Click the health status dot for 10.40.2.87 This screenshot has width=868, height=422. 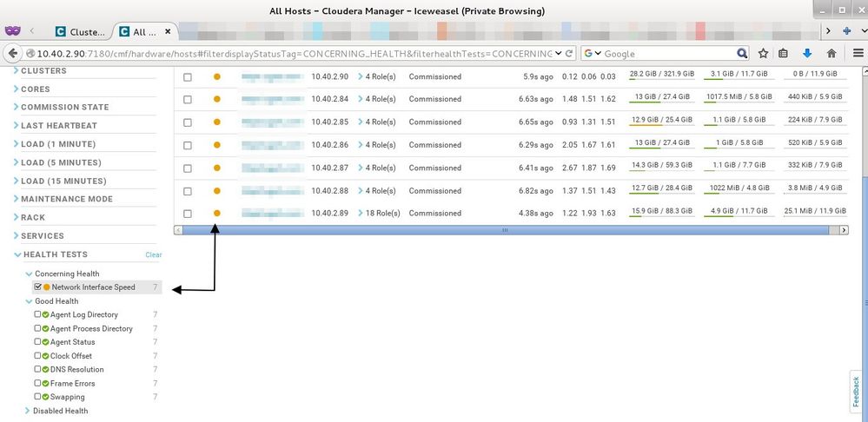217,168
